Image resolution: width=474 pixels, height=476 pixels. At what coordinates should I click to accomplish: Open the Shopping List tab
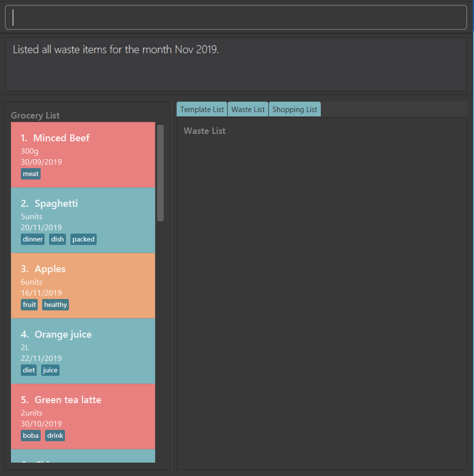pyautogui.click(x=295, y=109)
